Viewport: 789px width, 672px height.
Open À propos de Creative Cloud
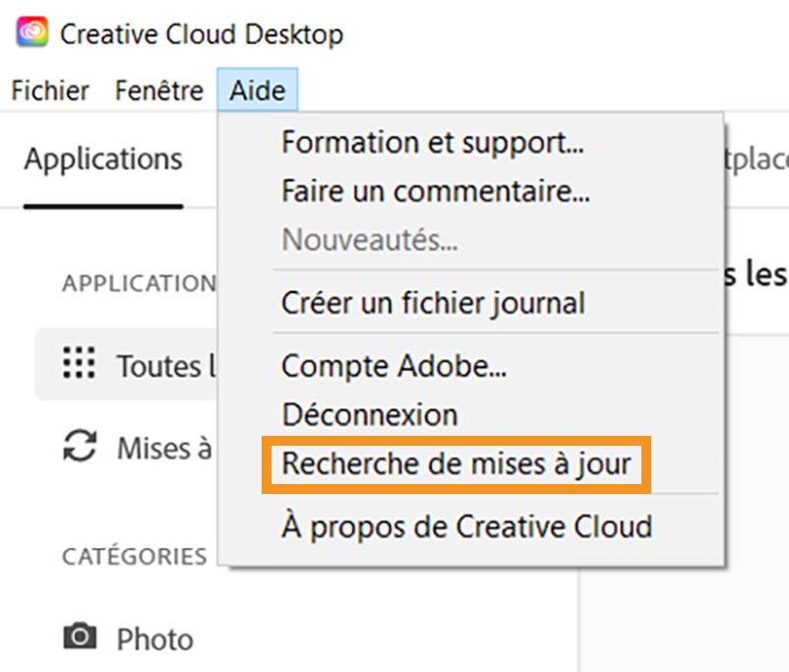coord(464,526)
